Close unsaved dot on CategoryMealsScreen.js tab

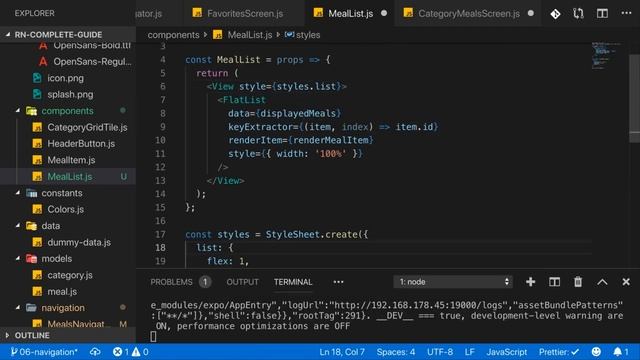click(530, 13)
